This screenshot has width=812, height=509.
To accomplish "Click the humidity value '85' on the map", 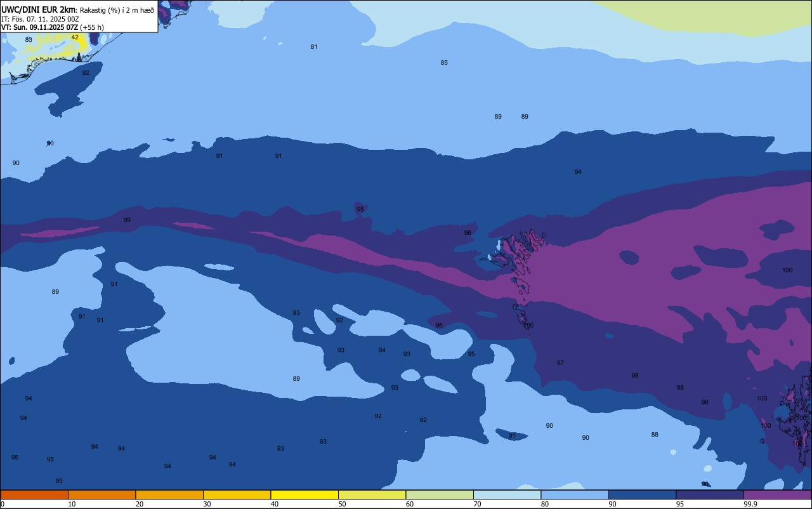I will coord(444,63).
